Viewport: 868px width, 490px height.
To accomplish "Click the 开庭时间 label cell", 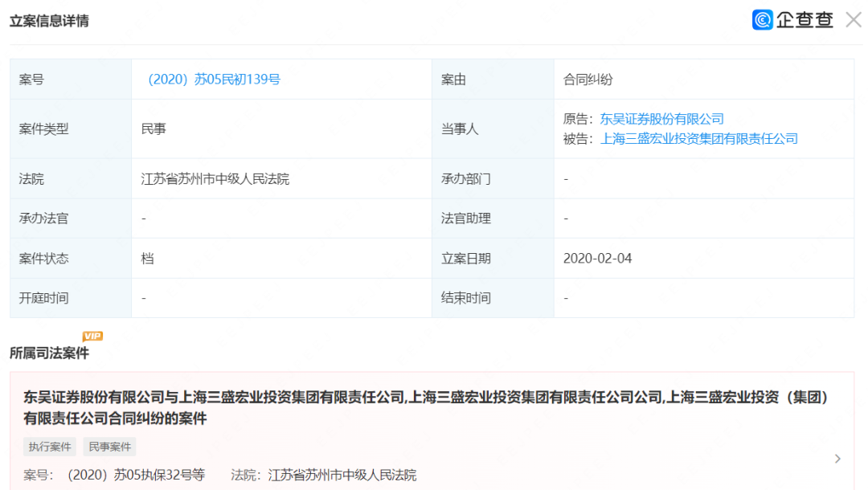I will pyautogui.click(x=71, y=298).
